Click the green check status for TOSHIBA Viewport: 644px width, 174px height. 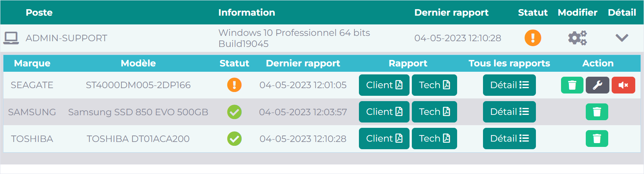(234, 139)
